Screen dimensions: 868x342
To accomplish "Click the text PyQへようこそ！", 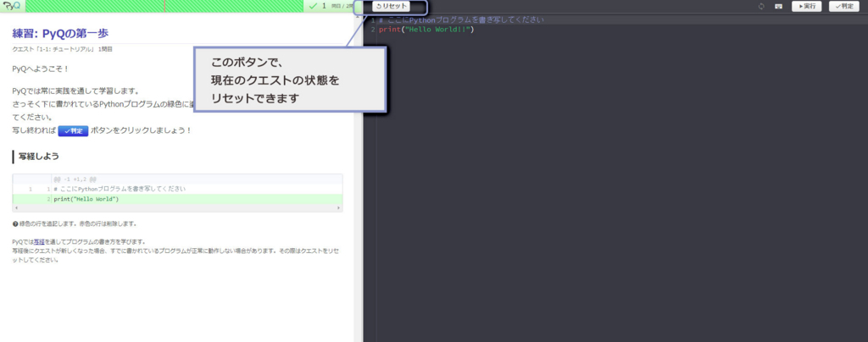I will click(40, 69).
